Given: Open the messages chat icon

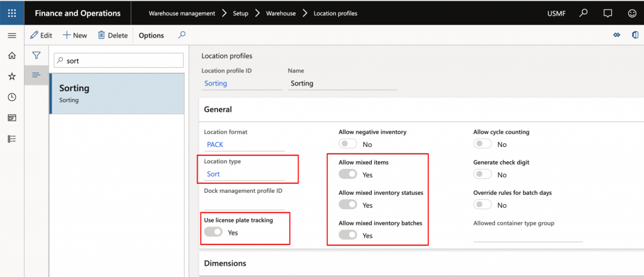Looking at the screenshot, I should 608,13.
